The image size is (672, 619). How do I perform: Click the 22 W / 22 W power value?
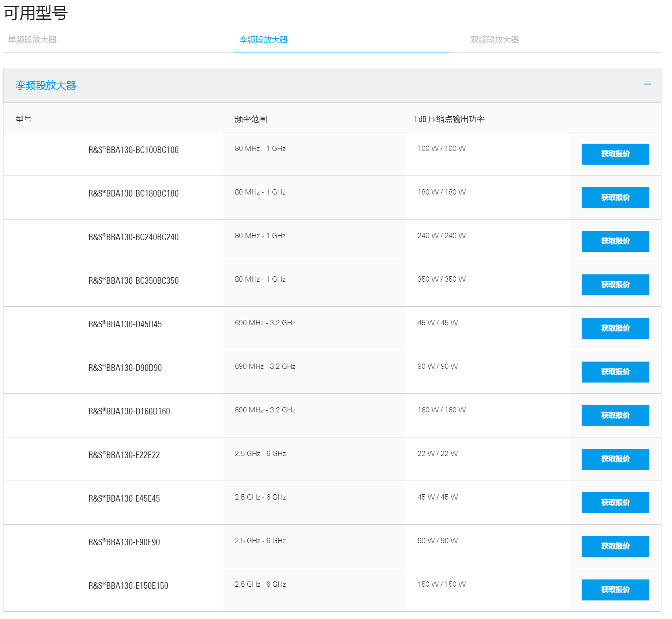(x=438, y=454)
